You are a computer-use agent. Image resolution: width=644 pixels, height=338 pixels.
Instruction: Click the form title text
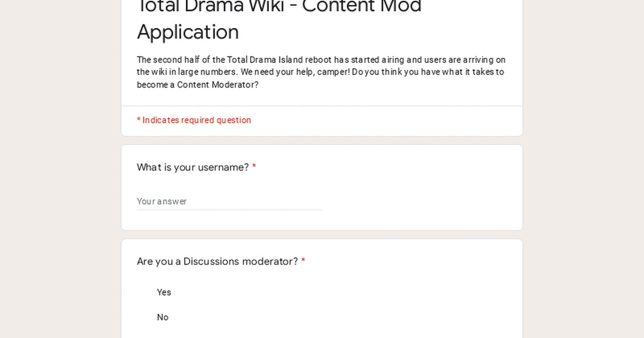point(279,19)
